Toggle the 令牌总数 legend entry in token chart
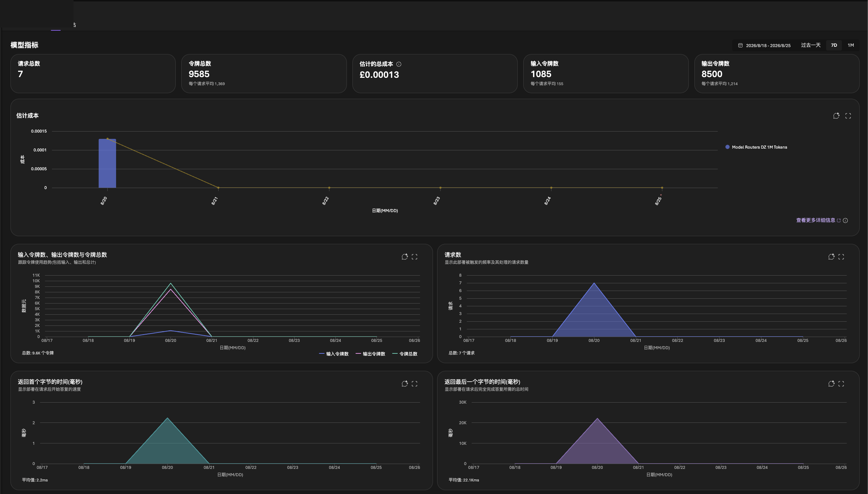This screenshot has height=494, width=868. 405,354
